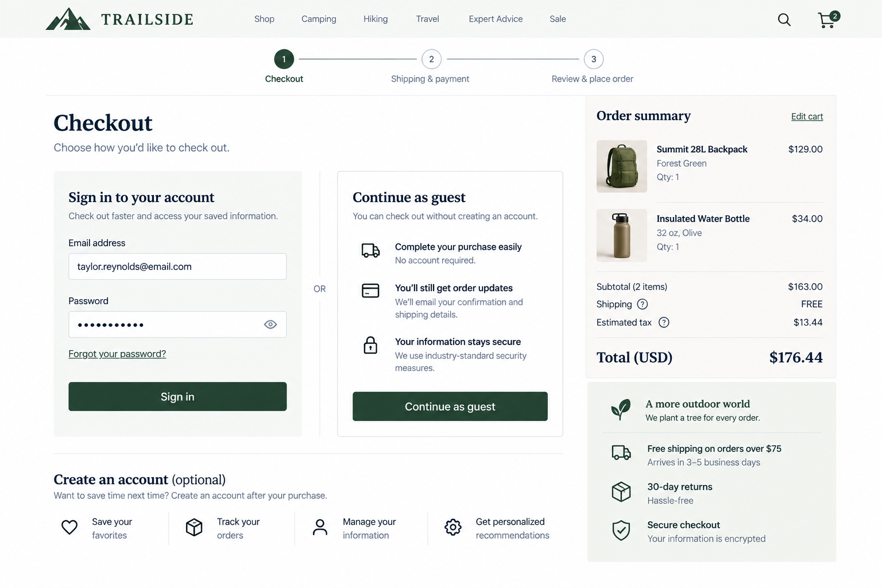
Task: Open the Shop menu
Action: (x=264, y=19)
